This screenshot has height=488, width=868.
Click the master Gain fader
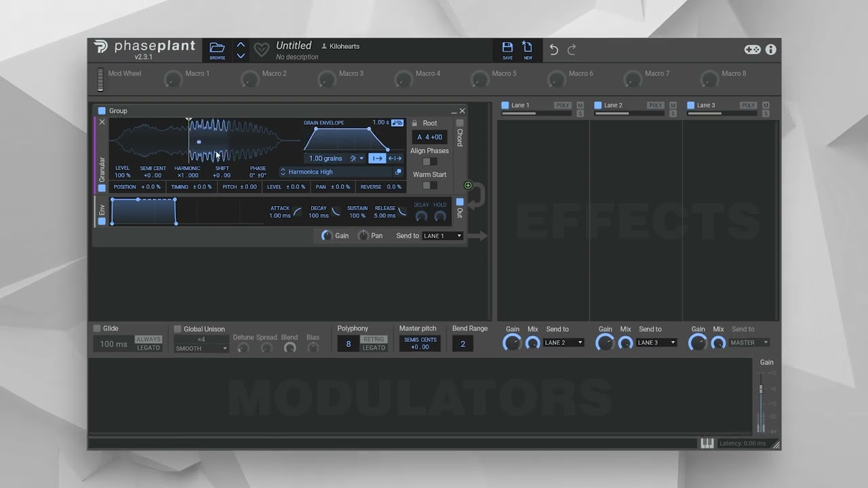pos(761,389)
